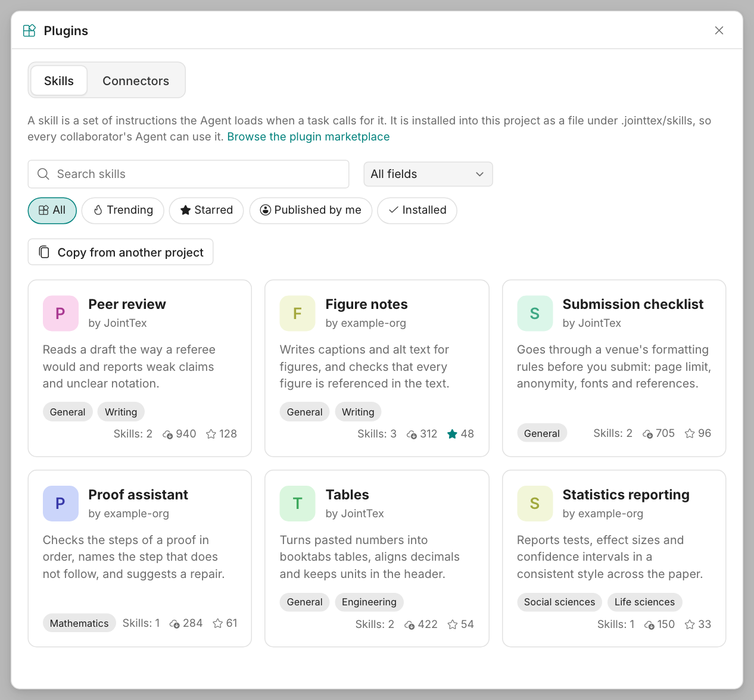
Task: Show skills Published by me
Action: 310,210
